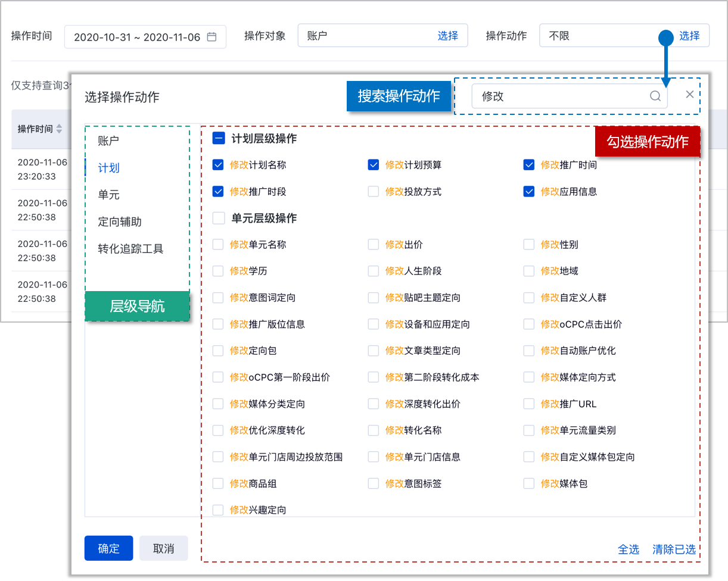
Task: Switch to 账户 level in navigation
Action: (108, 141)
